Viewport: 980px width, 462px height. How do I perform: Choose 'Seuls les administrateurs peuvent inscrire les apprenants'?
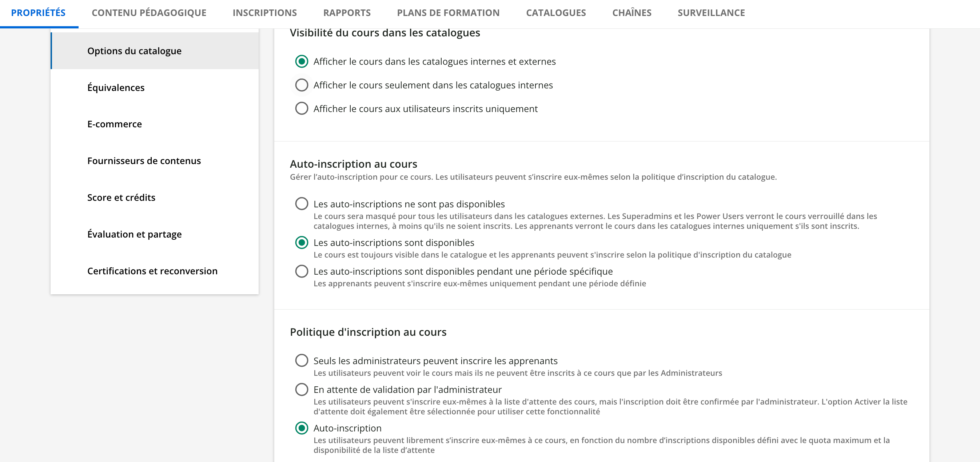pos(302,361)
